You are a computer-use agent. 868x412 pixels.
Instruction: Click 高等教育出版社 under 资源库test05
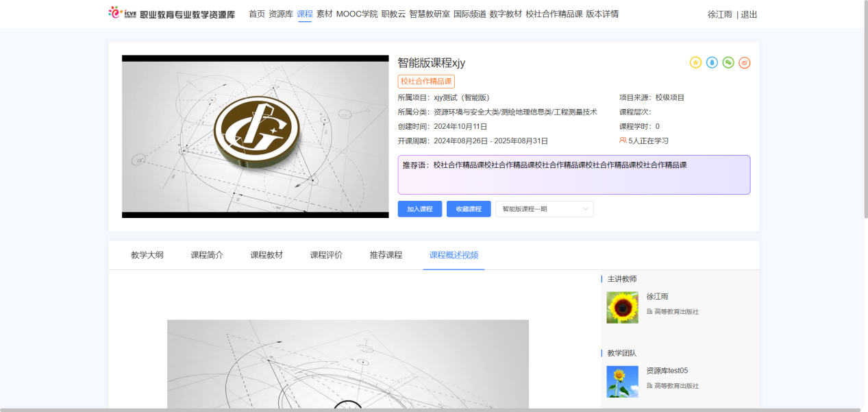(x=676, y=386)
